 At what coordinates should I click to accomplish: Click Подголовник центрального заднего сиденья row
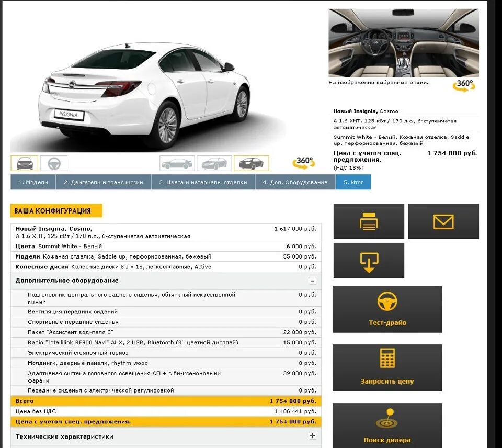point(166,298)
